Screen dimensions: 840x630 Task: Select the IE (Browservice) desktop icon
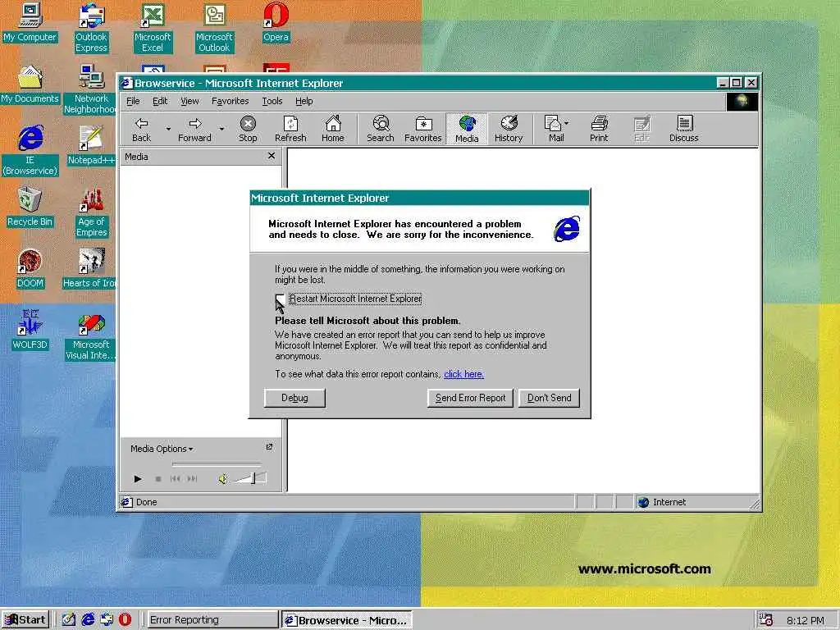pos(30,151)
